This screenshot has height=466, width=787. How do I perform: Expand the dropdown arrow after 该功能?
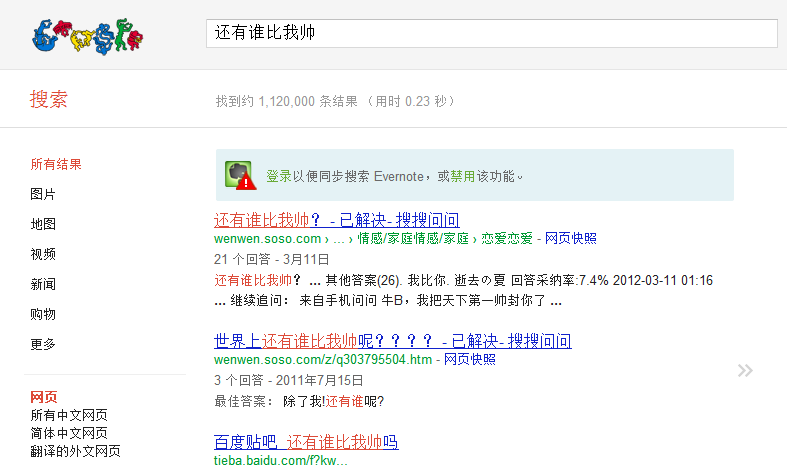pos(520,177)
